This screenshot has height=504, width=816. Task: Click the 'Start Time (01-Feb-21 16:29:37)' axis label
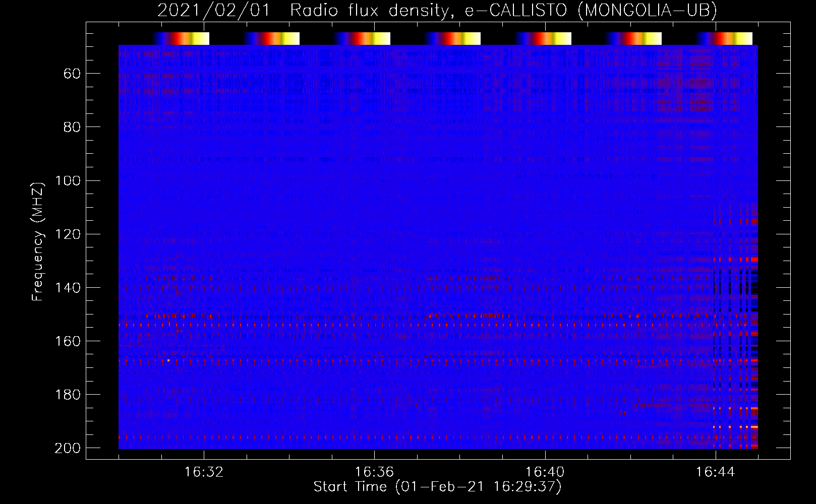(437, 487)
